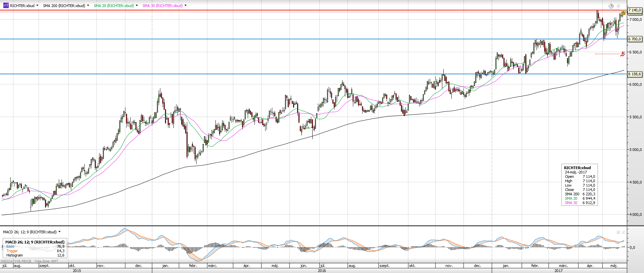
Task: Open the MACD 26; 12; 9 dropdown menu
Action: click(59, 232)
